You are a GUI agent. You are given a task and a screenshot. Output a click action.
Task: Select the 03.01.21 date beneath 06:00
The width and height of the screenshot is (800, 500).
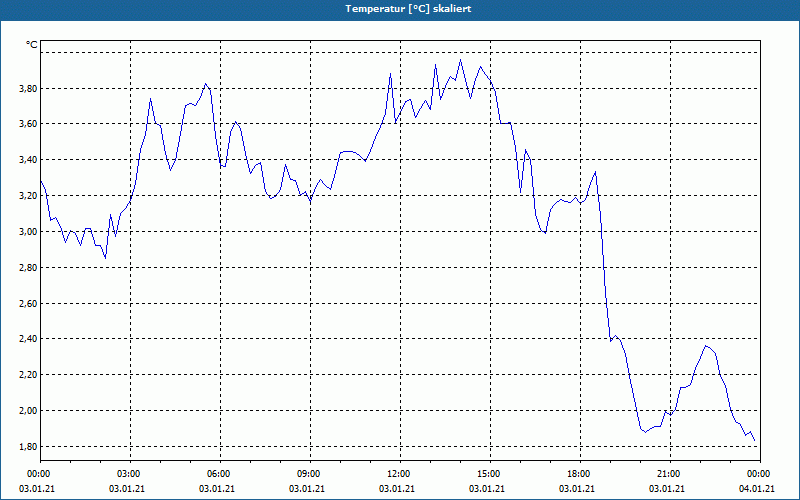click(x=217, y=489)
